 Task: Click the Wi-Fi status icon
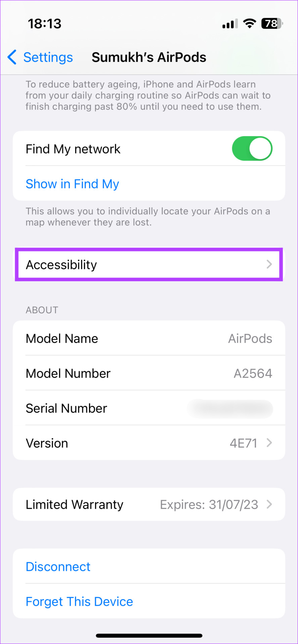[x=249, y=23]
